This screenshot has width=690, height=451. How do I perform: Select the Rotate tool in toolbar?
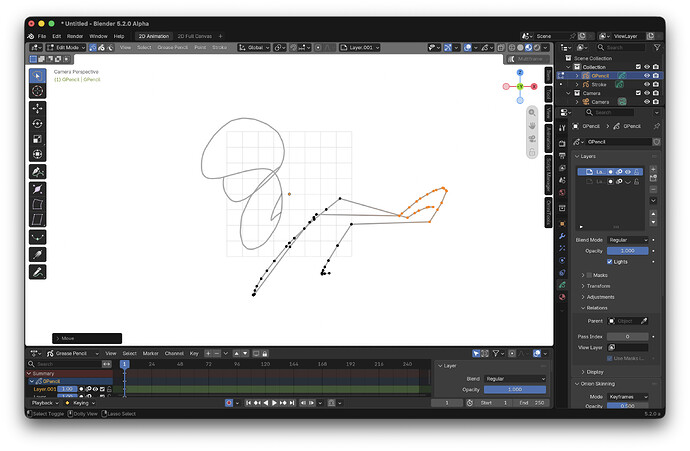37,124
